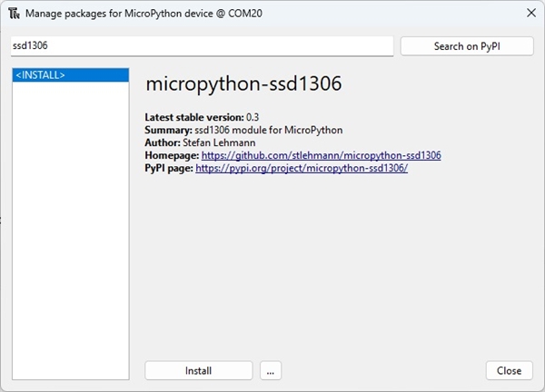The height and width of the screenshot is (392, 545).
Task: Click the ssd1306 package search field
Action: 202,46
